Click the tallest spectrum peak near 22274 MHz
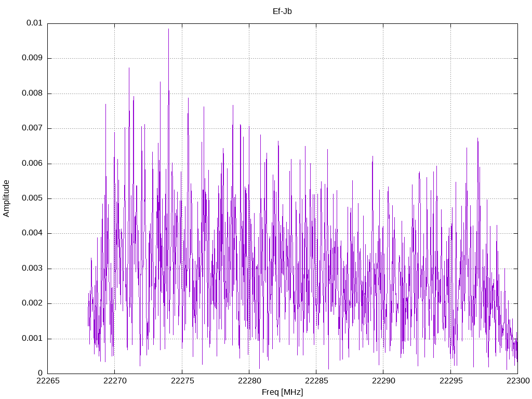This screenshot has height=399, width=532. (169, 29)
